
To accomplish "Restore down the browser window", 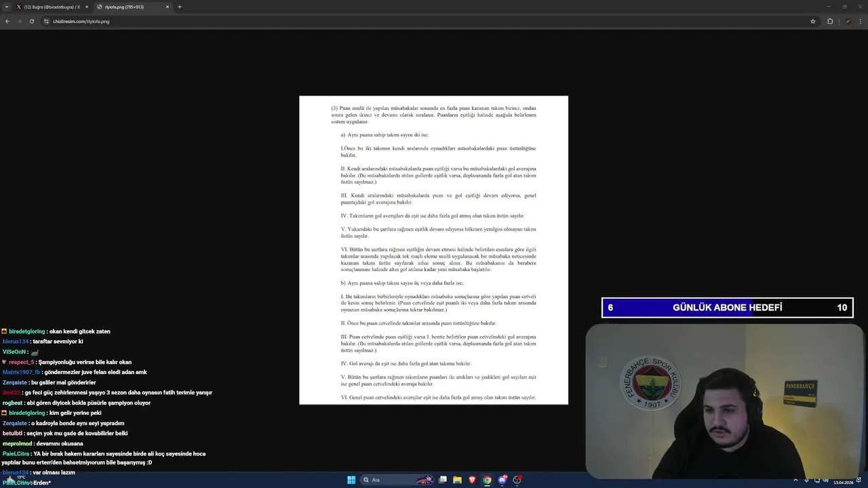I will pos(844,7).
